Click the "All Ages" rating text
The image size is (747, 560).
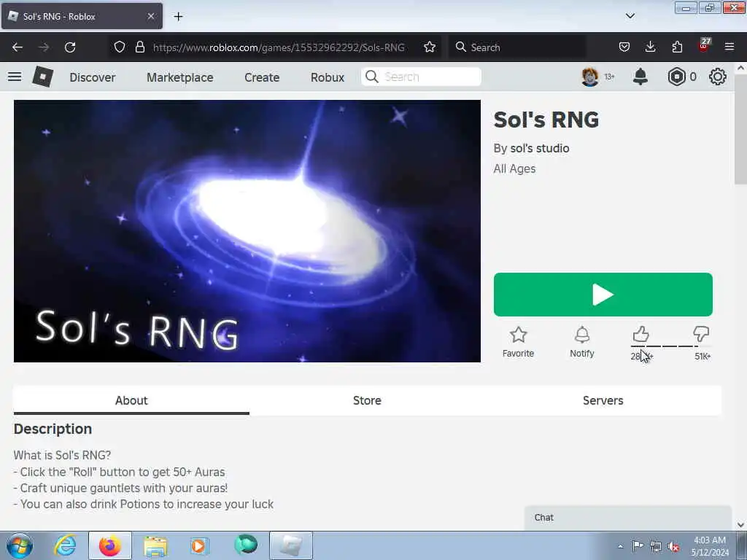514,169
